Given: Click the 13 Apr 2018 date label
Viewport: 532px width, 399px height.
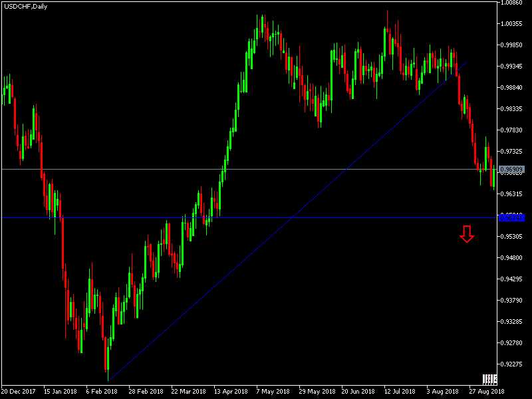Looking at the screenshot, I should (x=231, y=391).
